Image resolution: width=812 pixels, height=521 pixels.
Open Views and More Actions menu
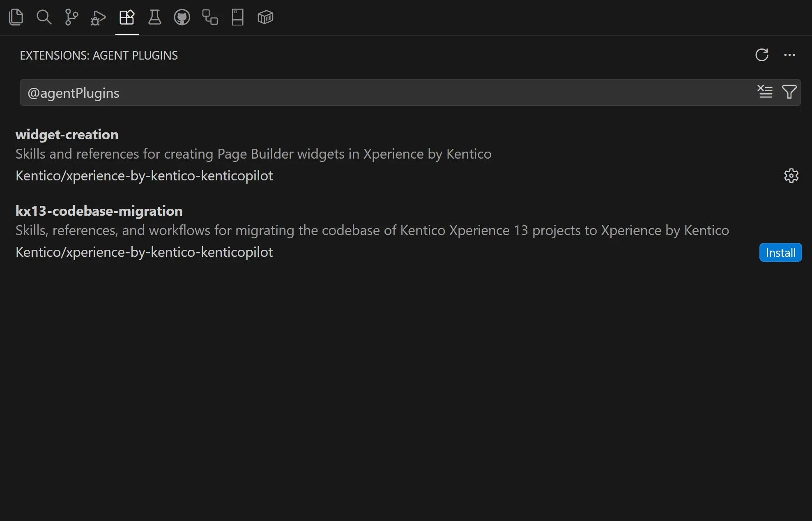click(x=789, y=55)
